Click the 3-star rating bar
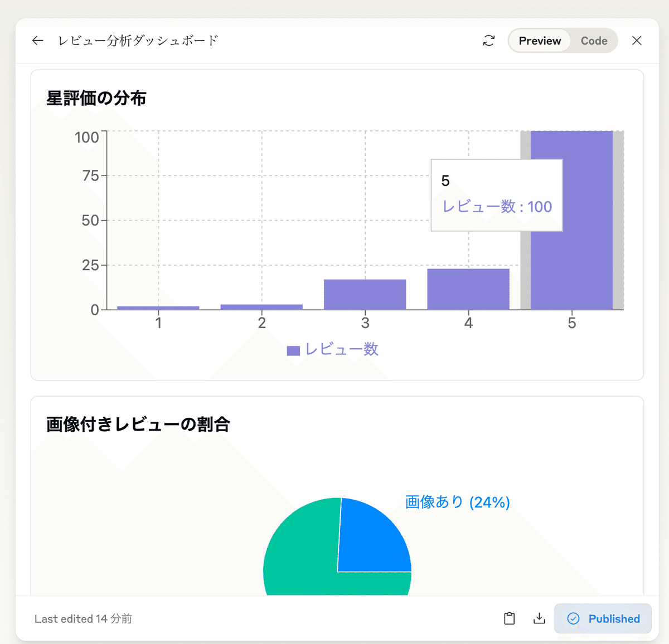 click(365, 294)
